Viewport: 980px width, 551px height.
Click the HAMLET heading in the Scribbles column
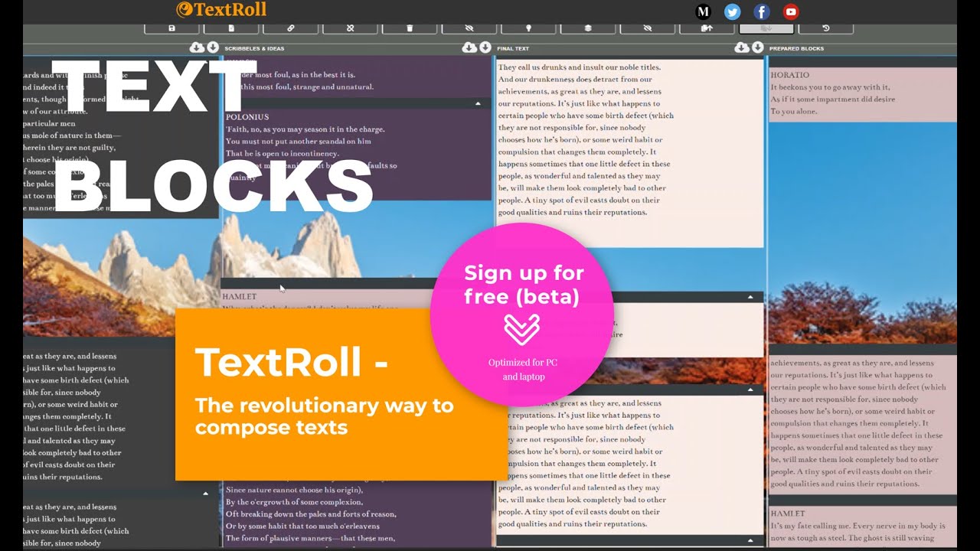point(239,296)
